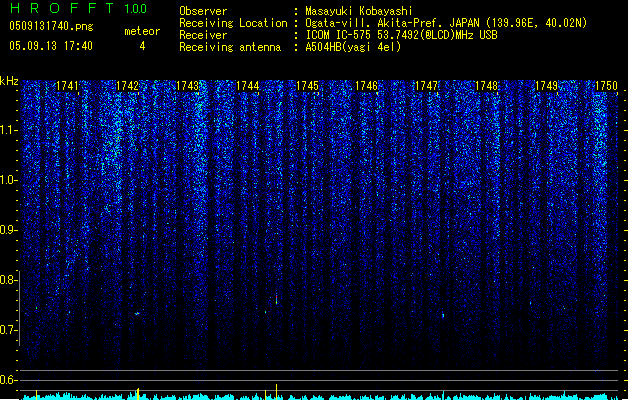This screenshot has height=400, width=629.
Task: Click the 1741 time marker
Action: (67, 86)
